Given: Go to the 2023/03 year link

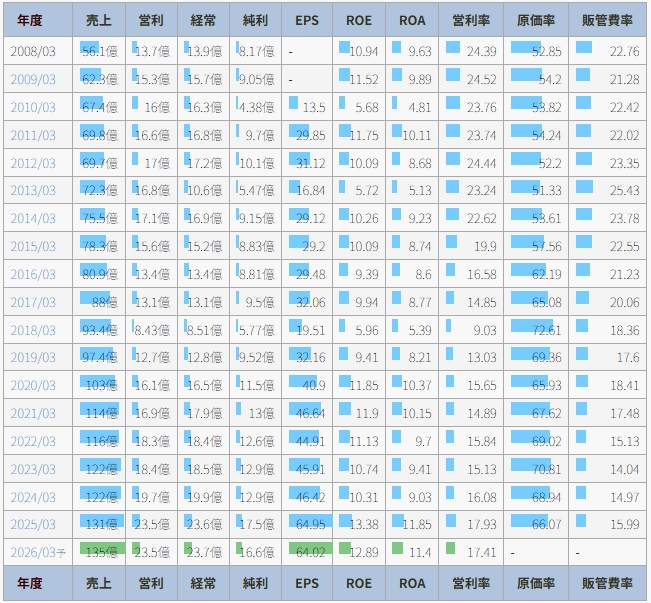Looking at the screenshot, I should pyautogui.click(x=33, y=470).
